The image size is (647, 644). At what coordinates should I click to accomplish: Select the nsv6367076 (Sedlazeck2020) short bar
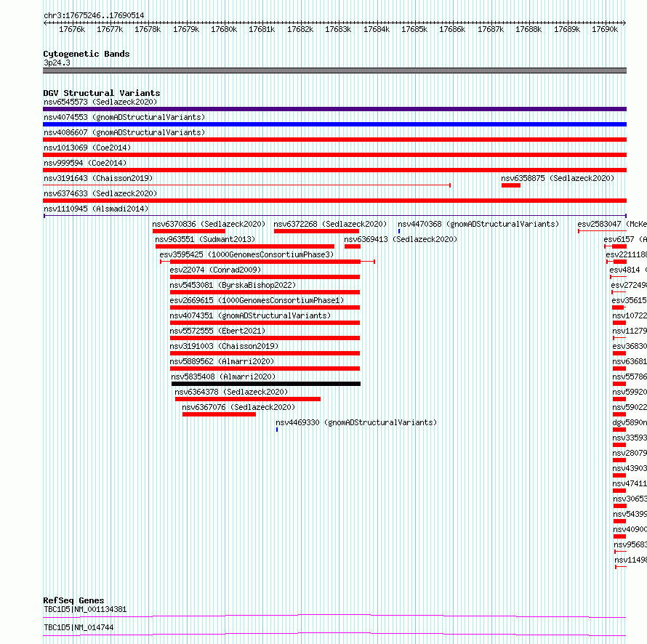(219, 414)
